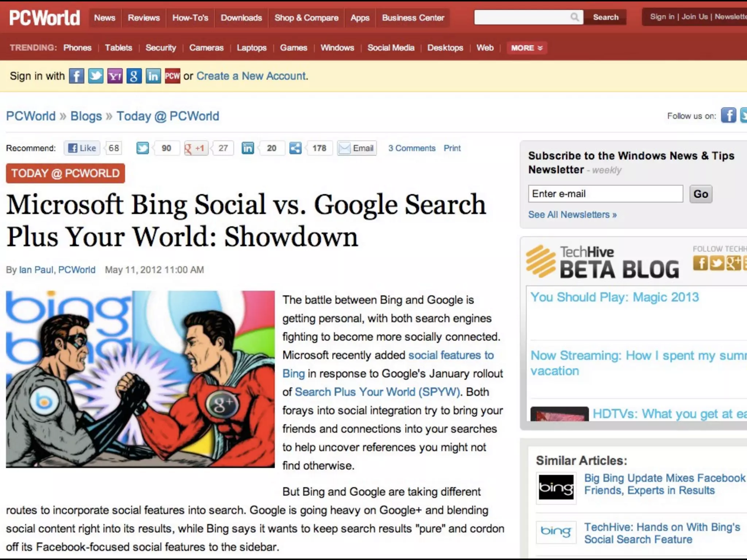Select Security in the trending bar

[x=160, y=48]
